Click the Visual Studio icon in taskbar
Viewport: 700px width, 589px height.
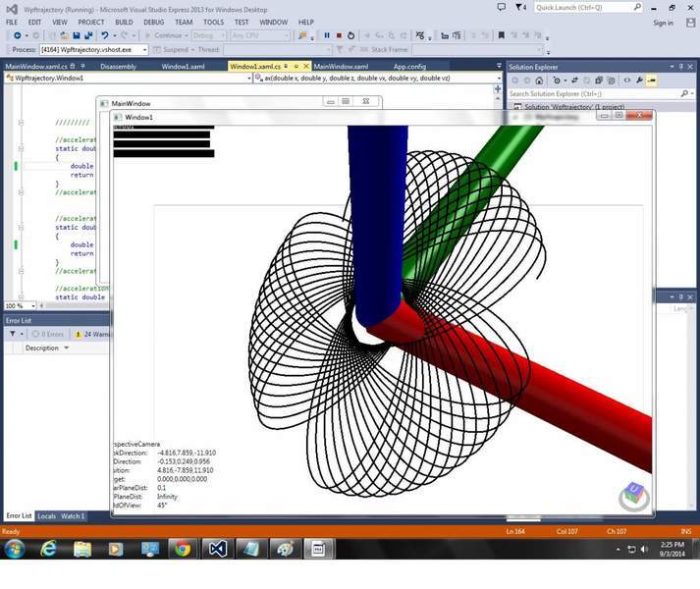(217, 549)
